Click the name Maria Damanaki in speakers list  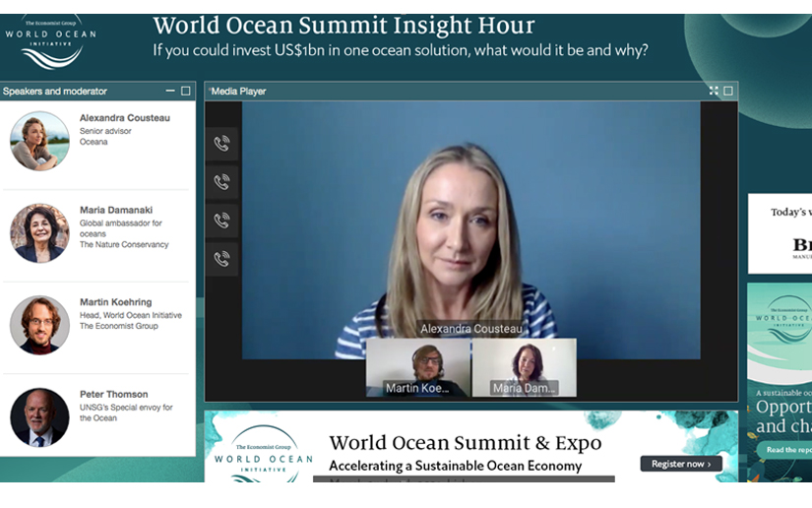(x=116, y=211)
